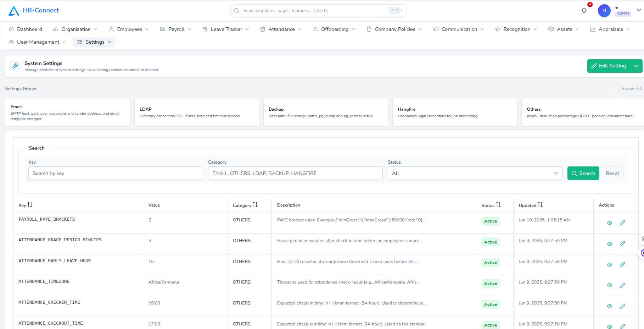View the ATTENDANCE_TIMEZONE setting
644x329 pixels.
pyautogui.click(x=610, y=285)
